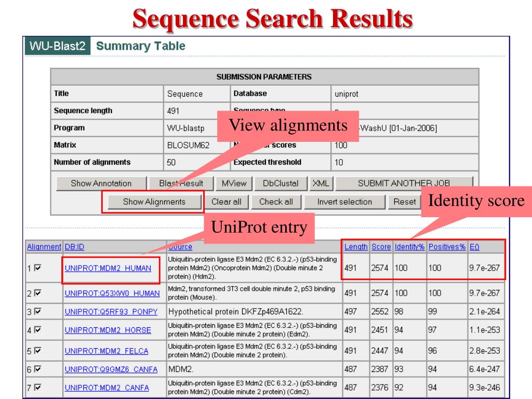The image size is (532, 399).
Task: Select the E-value 9.3e-246
Action: tap(485, 388)
